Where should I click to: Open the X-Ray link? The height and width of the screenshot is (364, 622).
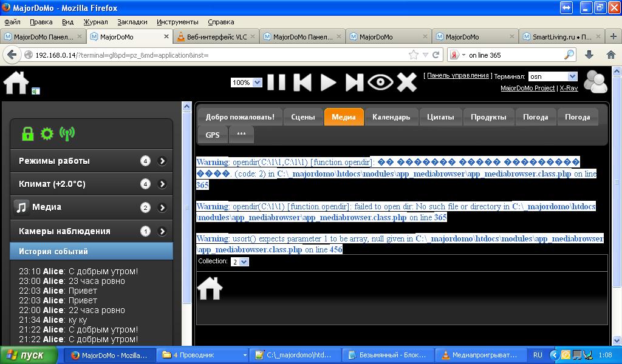[569, 88]
